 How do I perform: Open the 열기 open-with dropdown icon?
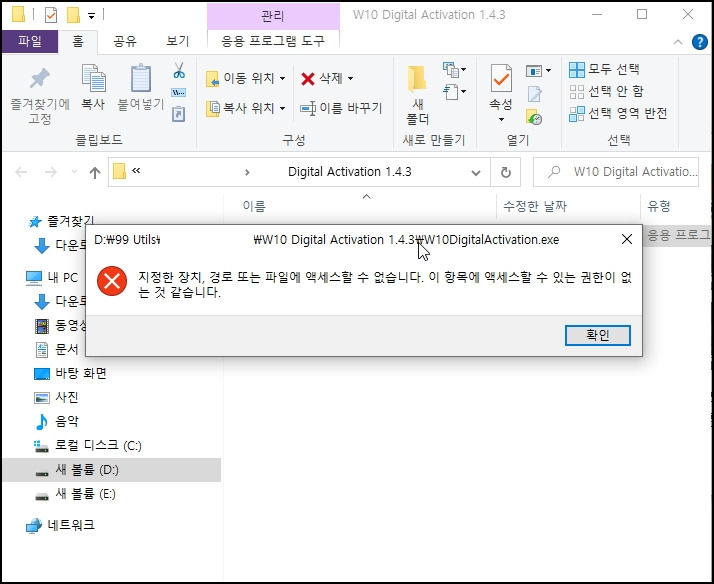click(x=538, y=71)
